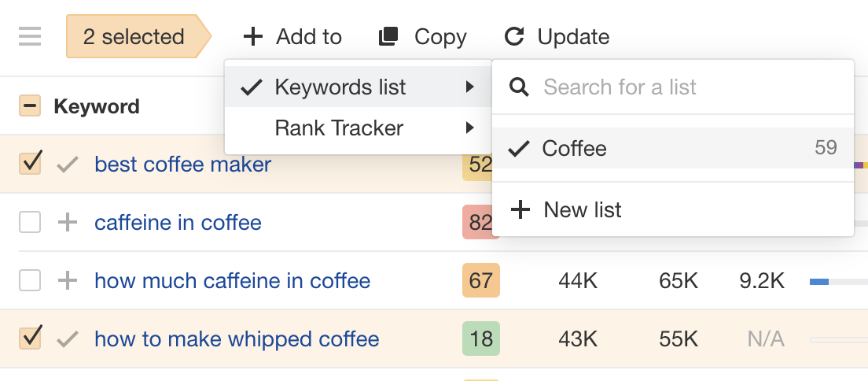Click the magnifier icon in list search
868x381 pixels.
point(519,87)
